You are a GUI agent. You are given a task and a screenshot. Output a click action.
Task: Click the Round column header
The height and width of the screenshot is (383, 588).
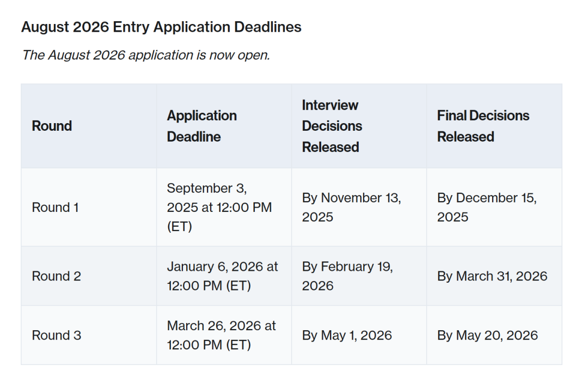coord(52,126)
